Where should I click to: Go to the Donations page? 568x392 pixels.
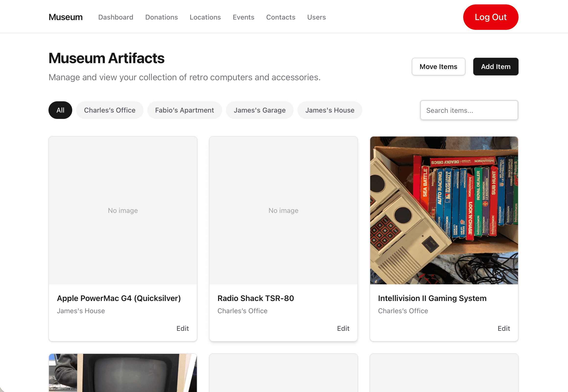[161, 17]
